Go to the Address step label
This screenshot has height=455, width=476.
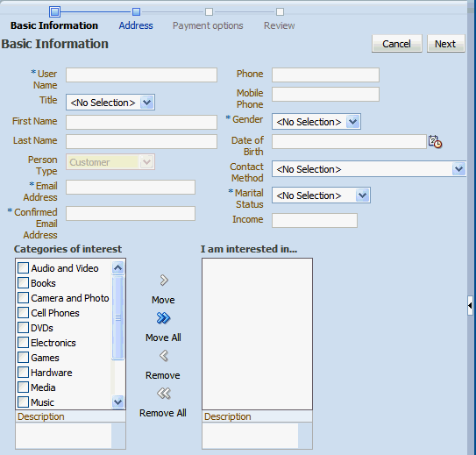(136, 25)
